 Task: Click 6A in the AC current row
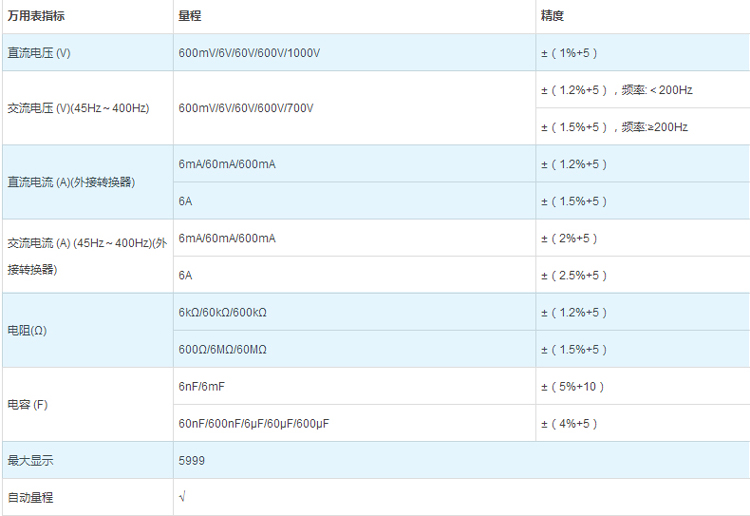tap(185, 275)
